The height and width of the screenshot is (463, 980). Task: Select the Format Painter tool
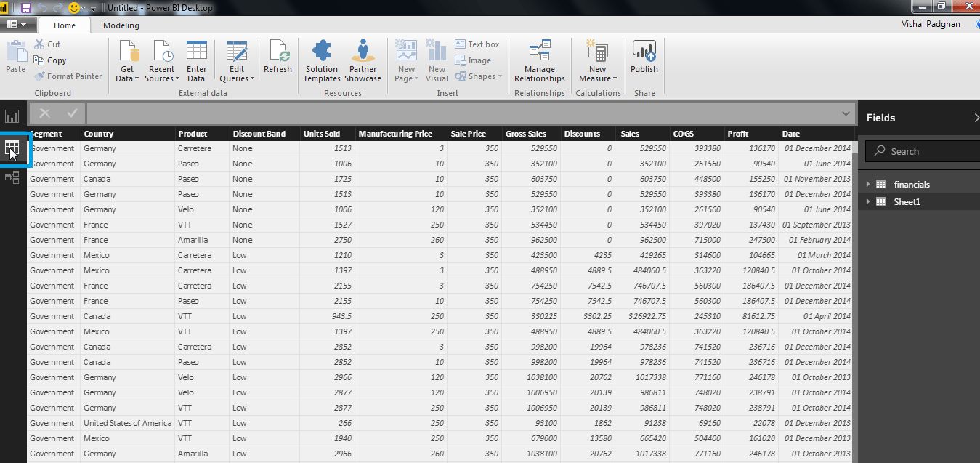[x=68, y=76]
